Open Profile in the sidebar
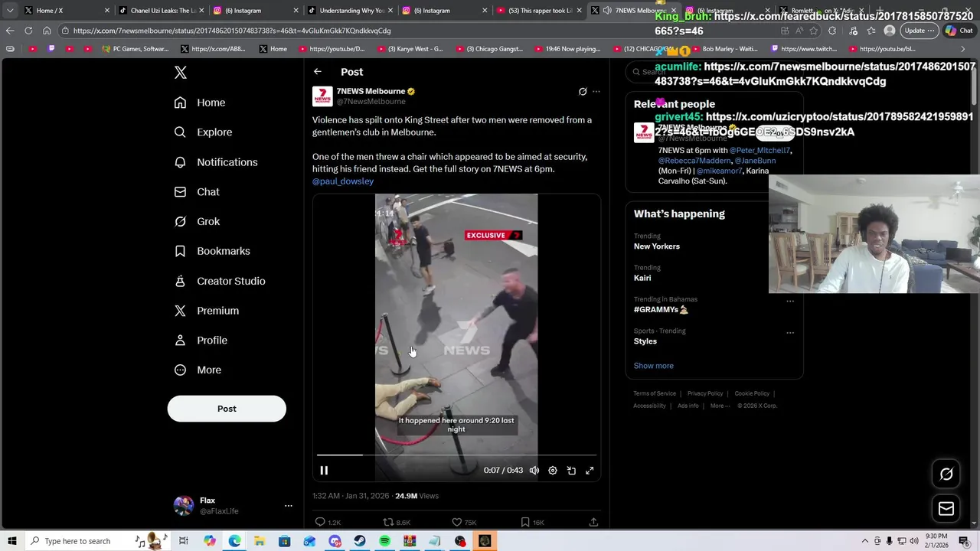The width and height of the screenshot is (980, 551). pos(201,341)
